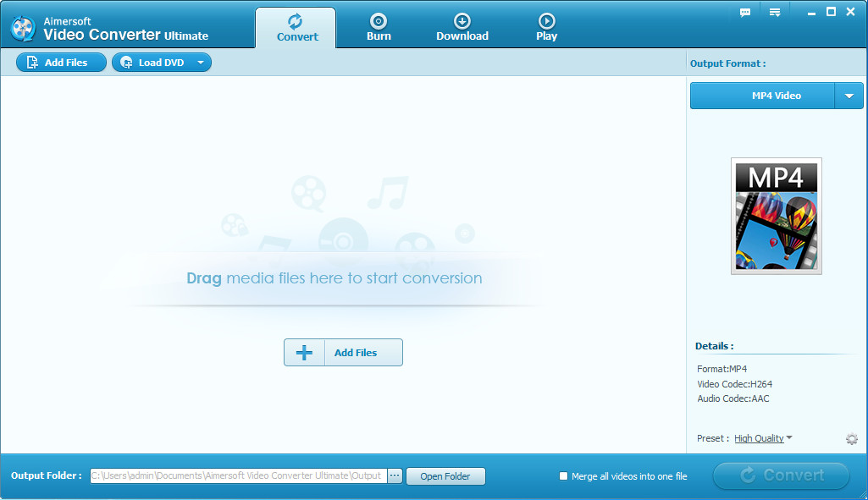This screenshot has height=500, width=868.
Task: Click the output folder path field
Action: click(x=239, y=475)
